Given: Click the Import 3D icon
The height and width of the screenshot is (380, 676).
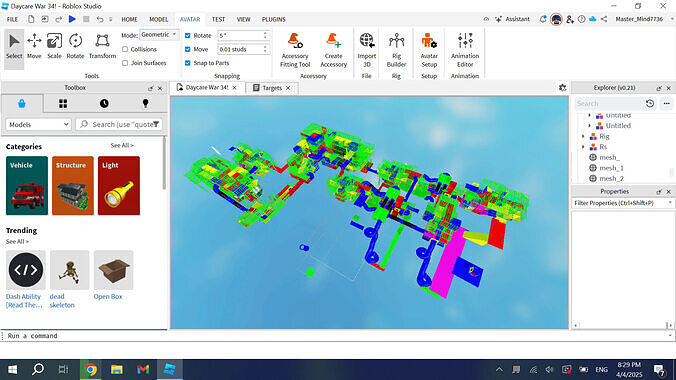Looking at the screenshot, I should [366, 50].
